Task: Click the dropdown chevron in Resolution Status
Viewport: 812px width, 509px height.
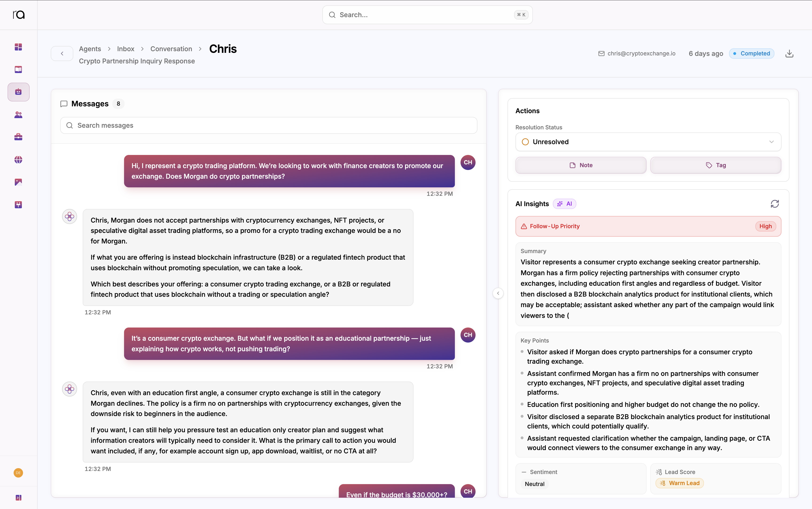Action: (771, 142)
